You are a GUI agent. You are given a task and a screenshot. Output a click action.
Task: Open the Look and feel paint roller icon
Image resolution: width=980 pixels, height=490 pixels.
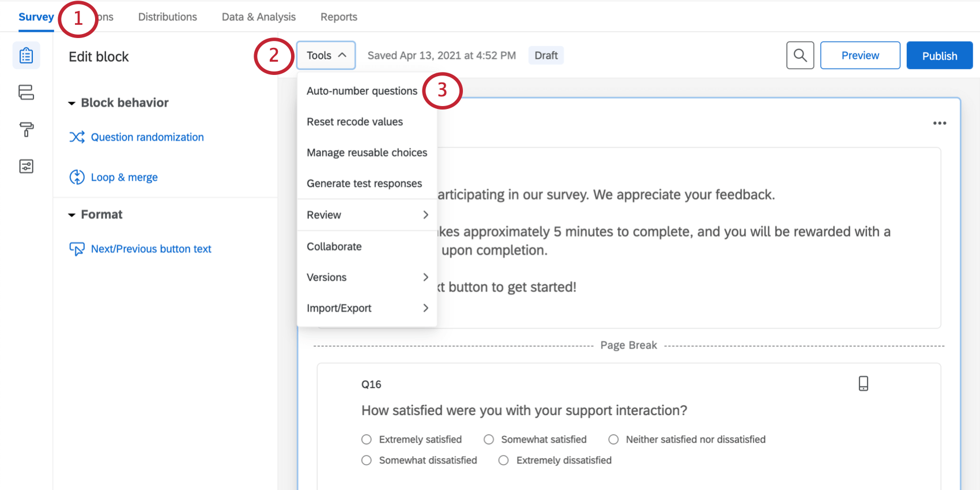(27, 129)
